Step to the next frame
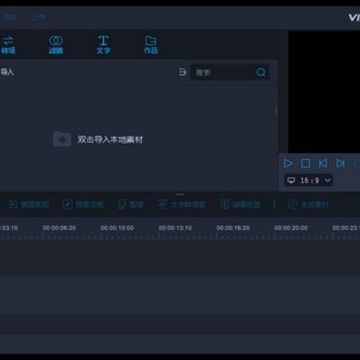Screen dimensions: 360x360 (x=340, y=163)
